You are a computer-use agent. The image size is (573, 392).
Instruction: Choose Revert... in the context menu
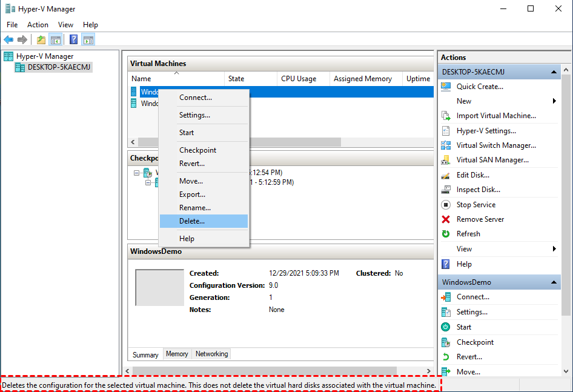[x=204, y=164]
